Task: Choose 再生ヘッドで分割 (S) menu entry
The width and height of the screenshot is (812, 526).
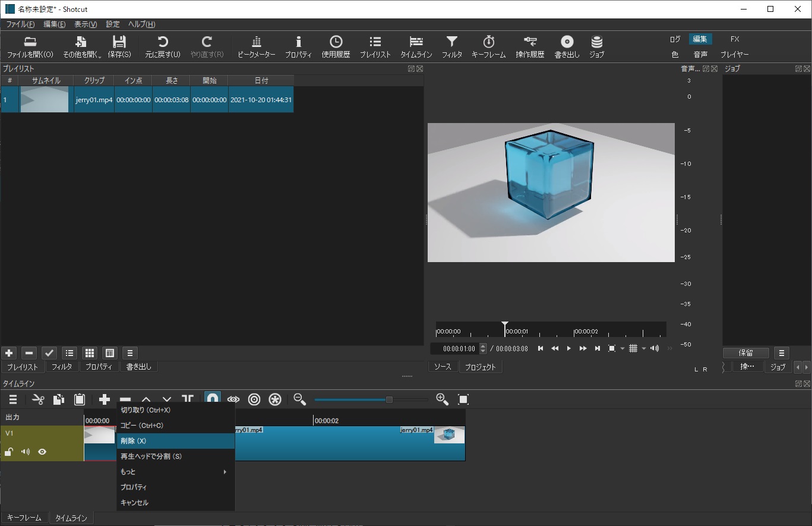Action: [175, 456]
